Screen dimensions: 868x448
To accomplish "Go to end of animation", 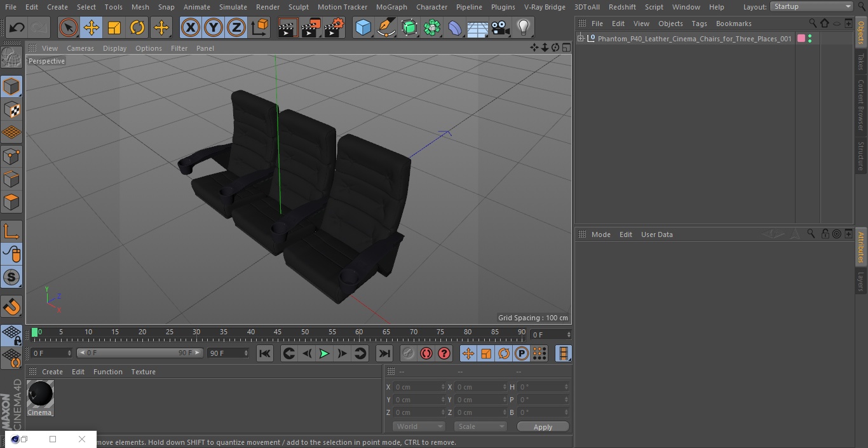I will coord(384,353).
